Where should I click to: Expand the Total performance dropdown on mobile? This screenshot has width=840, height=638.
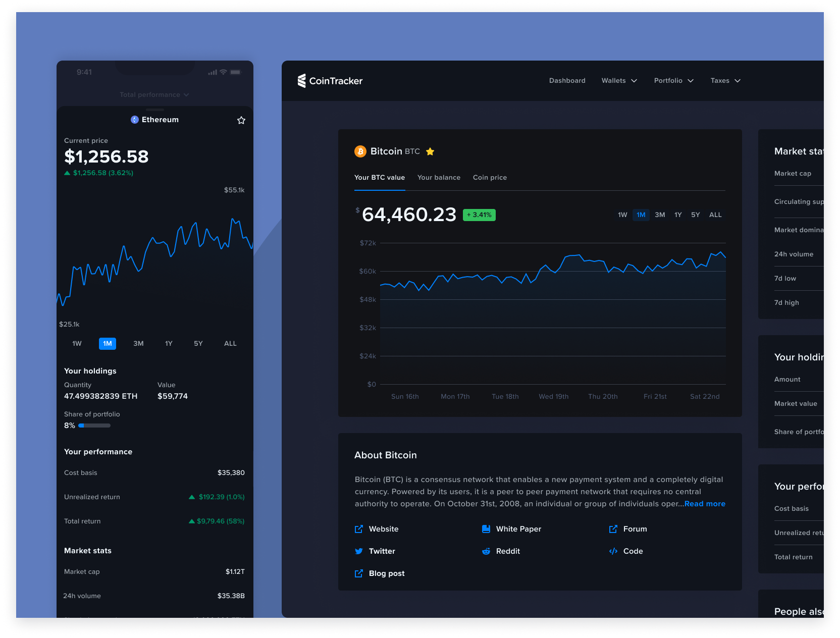click(x=154, y=95)
